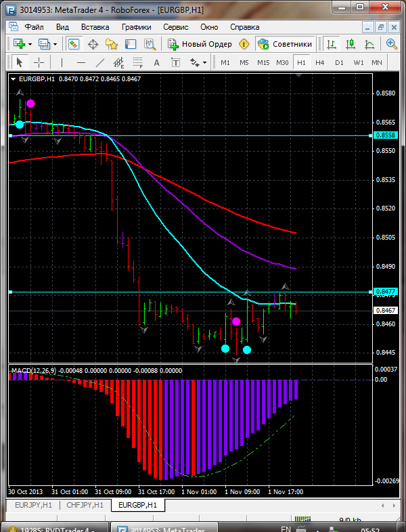Click the magenta dot near top-left candles
The image size is (406, 532).
click(30, 104)
